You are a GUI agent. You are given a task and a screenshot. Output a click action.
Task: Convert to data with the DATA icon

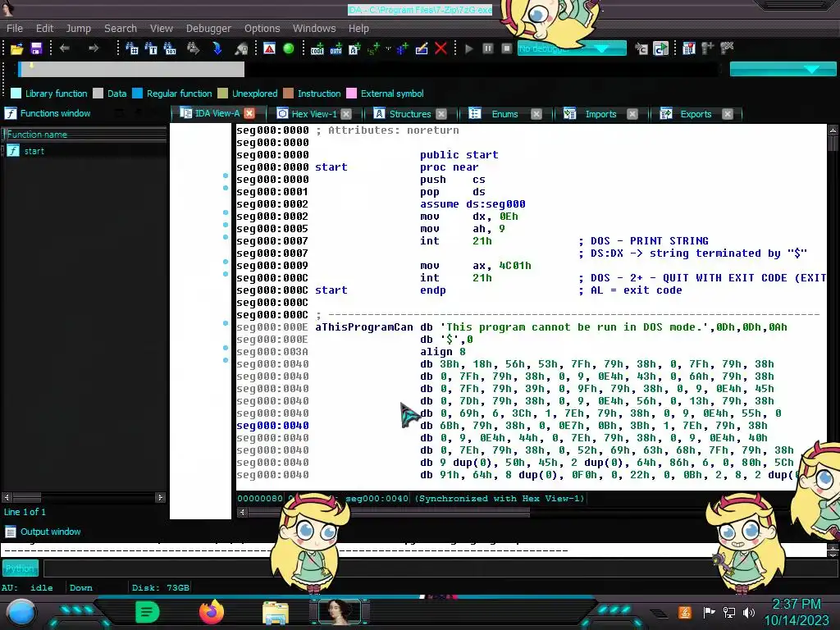point(336,48)
